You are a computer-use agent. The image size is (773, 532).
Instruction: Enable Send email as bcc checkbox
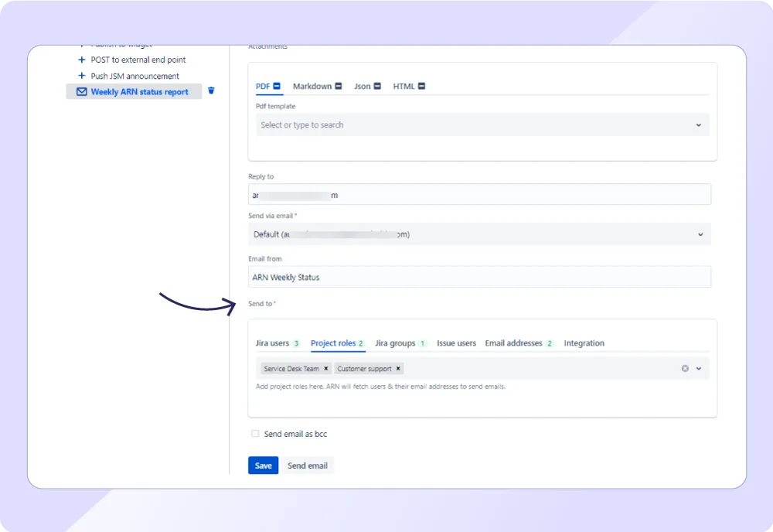point(255,433)
